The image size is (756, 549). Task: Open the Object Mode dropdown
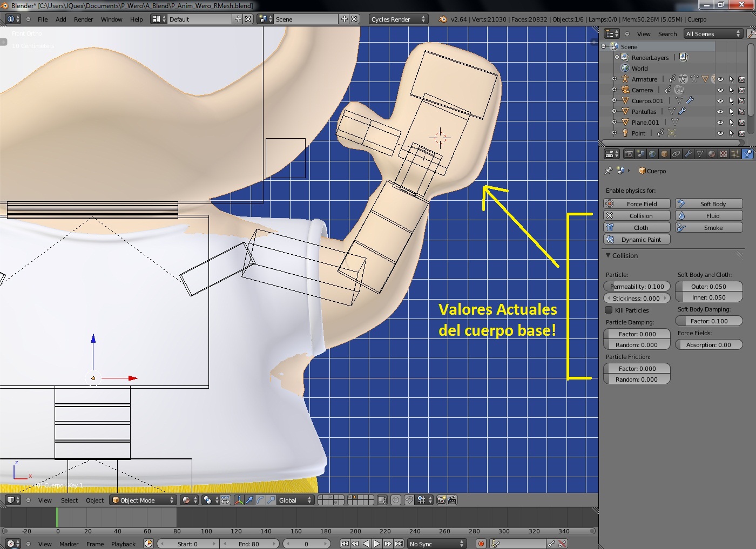coord(143,500)
